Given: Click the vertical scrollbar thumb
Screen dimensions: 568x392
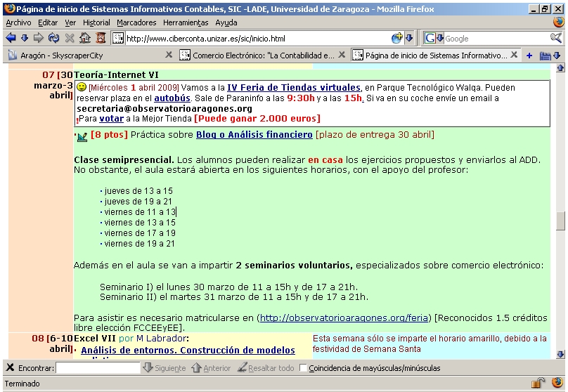Looking at the screenshot, I should [x=560, y=221].
